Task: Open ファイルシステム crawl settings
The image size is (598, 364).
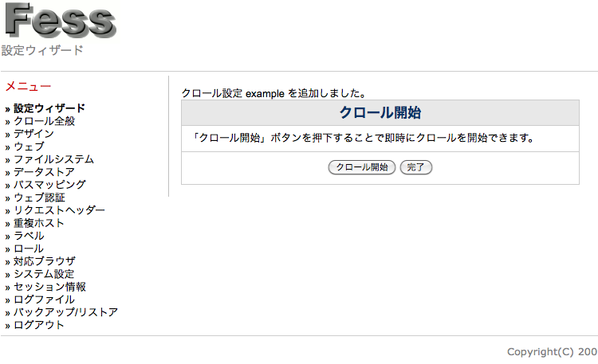Action: (53, 159)
